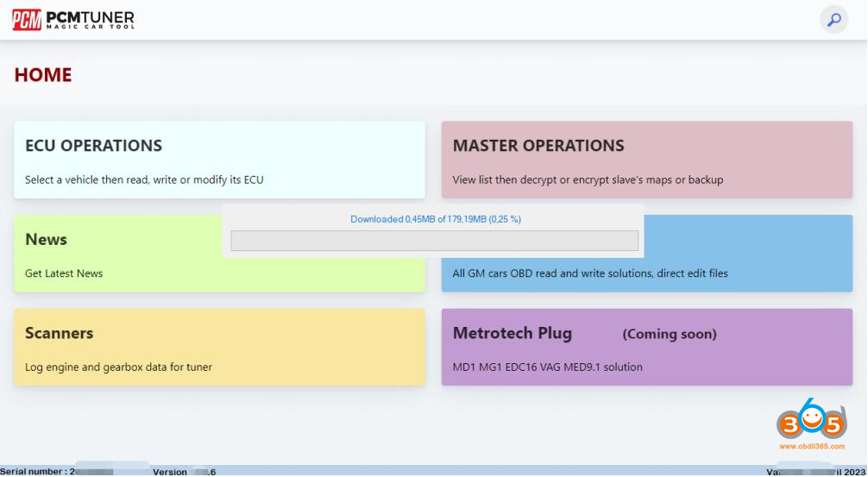Click the orange 365 watermark logo
Viewport: 868px width, 477px height.
(x=811, y=423)
